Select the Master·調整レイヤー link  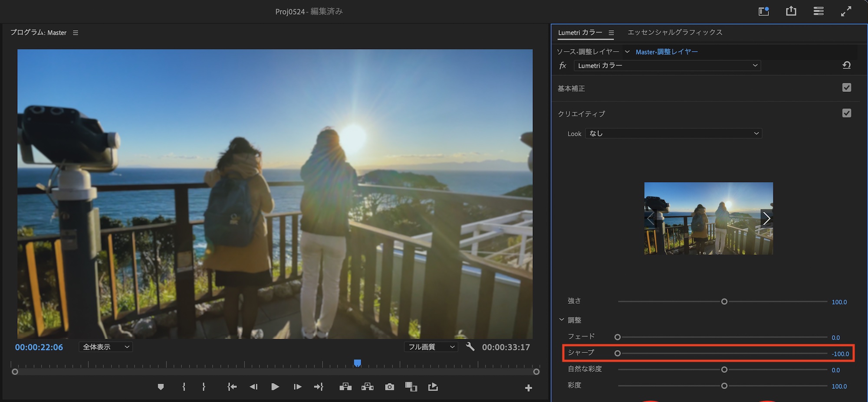(x=667, y=52)
